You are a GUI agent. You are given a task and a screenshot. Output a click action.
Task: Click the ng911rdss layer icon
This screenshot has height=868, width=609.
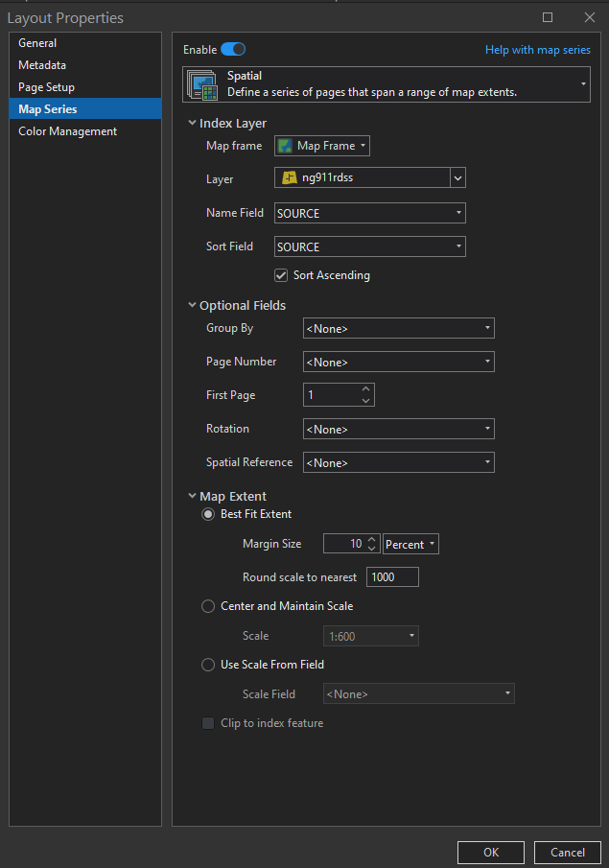tap(290, 178)
